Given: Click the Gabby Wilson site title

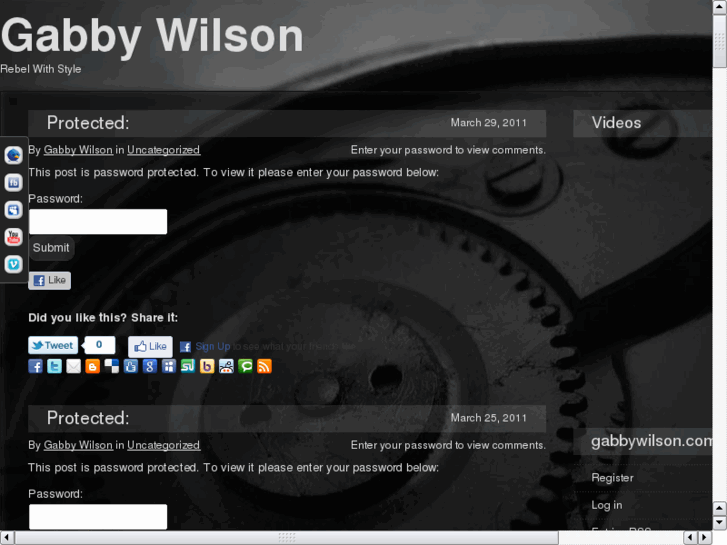Looking at the screenshot, I should [x=152, y=36].
